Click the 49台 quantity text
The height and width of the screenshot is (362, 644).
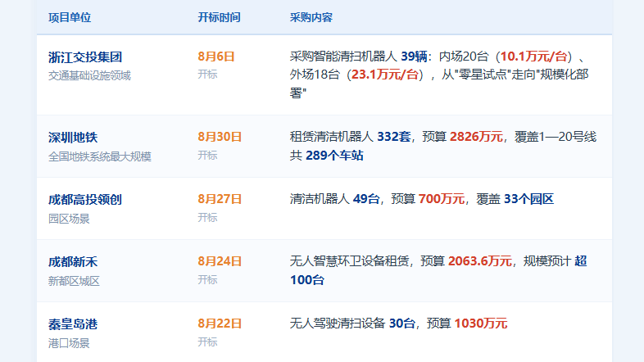[366, 199]
